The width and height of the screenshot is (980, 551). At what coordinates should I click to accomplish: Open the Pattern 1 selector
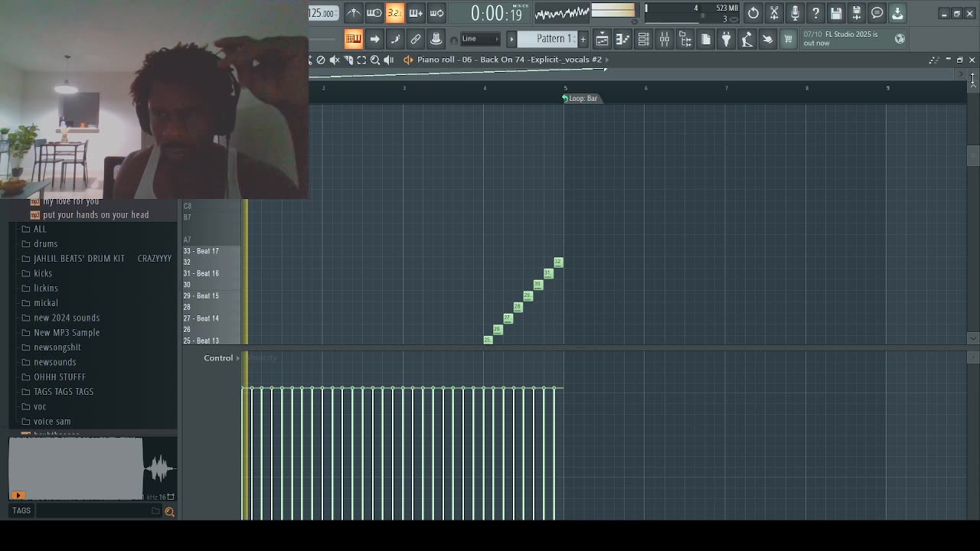[548, 39]
